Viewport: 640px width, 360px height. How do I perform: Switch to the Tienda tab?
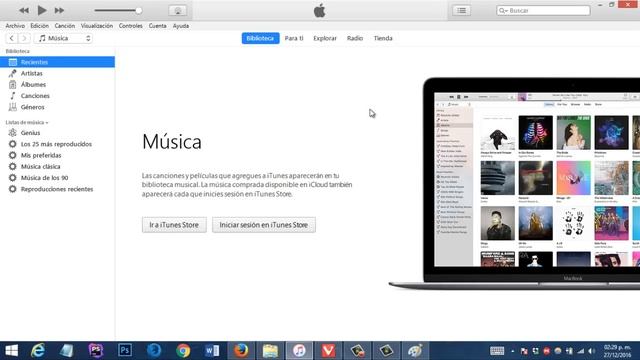pyautogui.click(x=383, y=38)
